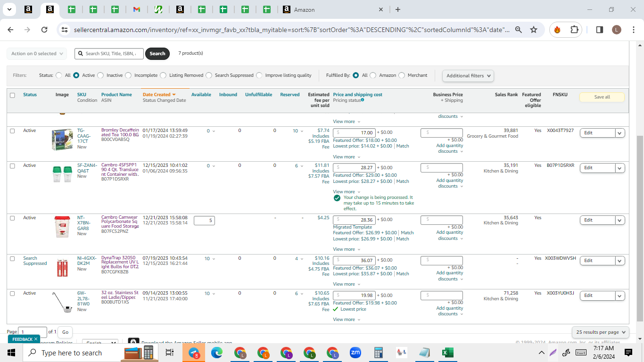This screenshot has height=362, width=644.
Task: Click the Go button next to page number
Action: coord(65,332)
